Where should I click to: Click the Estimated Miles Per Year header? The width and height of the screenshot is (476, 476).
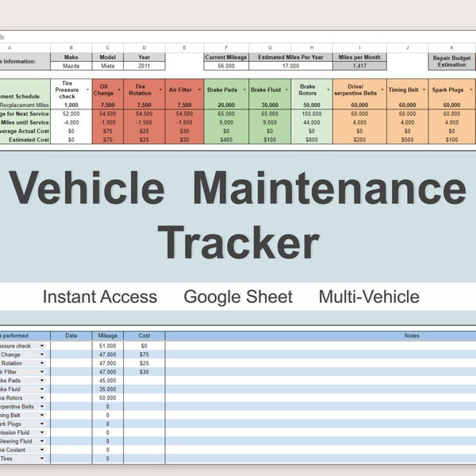click(290, 57)
